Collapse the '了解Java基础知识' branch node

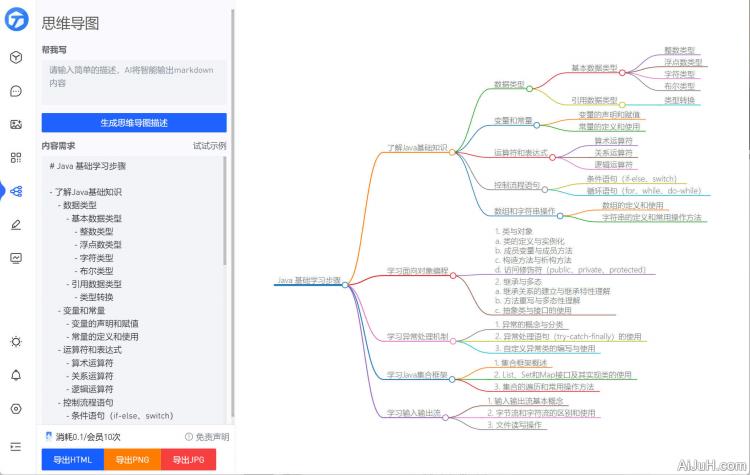coord(453,152)
